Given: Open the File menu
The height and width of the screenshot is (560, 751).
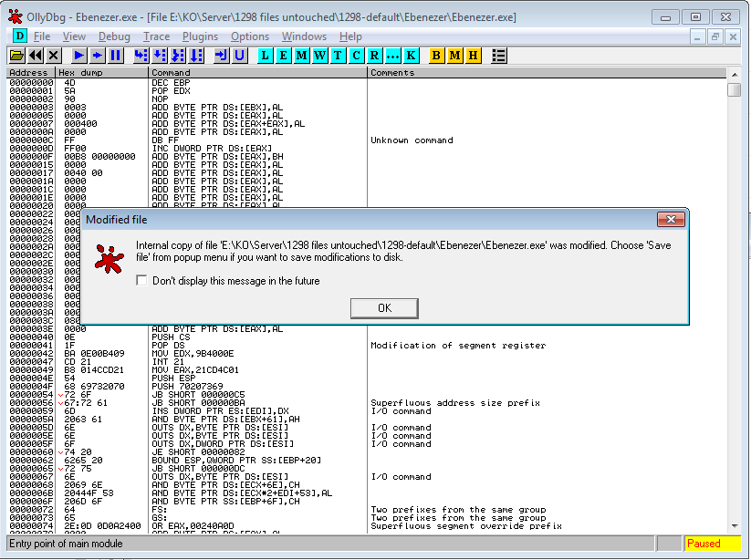Looking at the screenshot, I should point(42,36).
